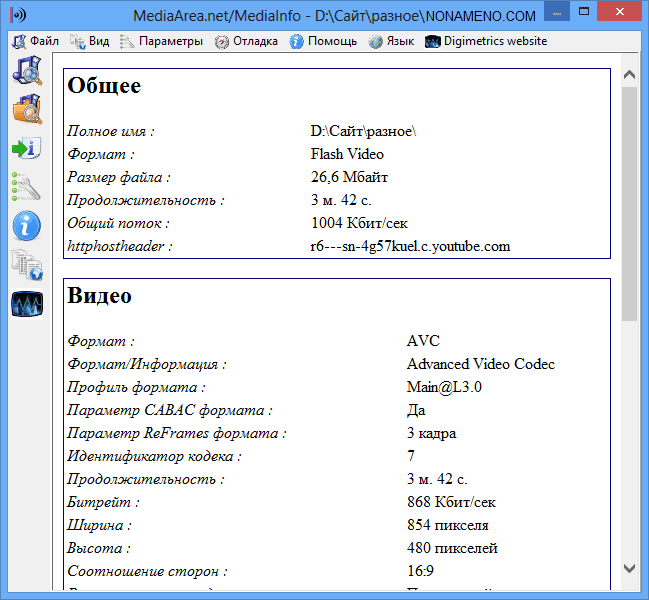Image resolution: width=649 pixels, height=600 pixels.
Task: Click the Digimetrics waveform sidebar icon
Action: (27, 303)
